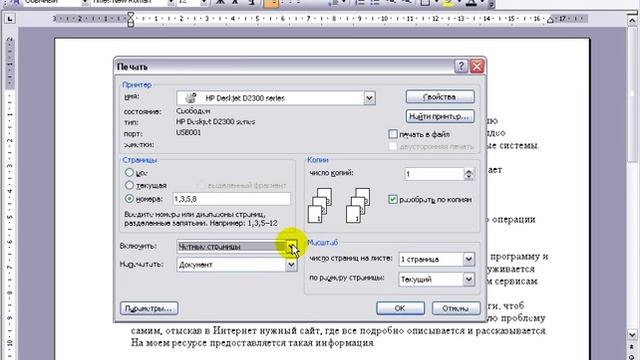The image size is (640, 360).
Task: Click the document vertical scrollbar up arrow
Action: point(632,20)
